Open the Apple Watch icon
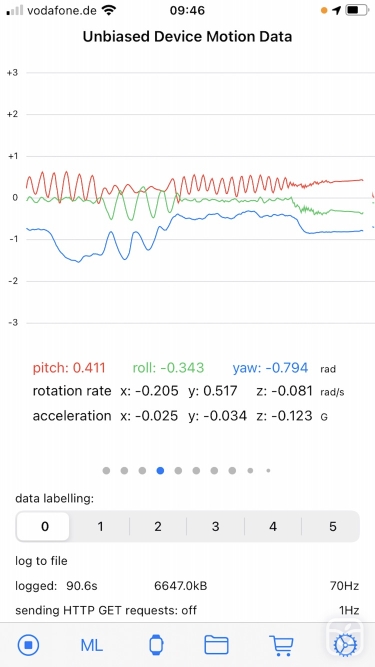Image resolution: width=375 pixels, height=667 pixels. [x=156, y=645]
